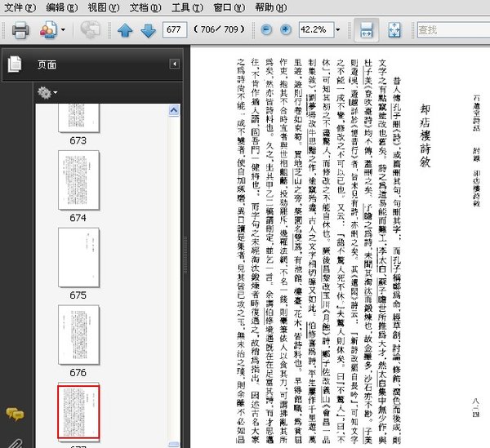
Task: Toggle the fit-width scrolling mode icon
Action: coord(367,30)
